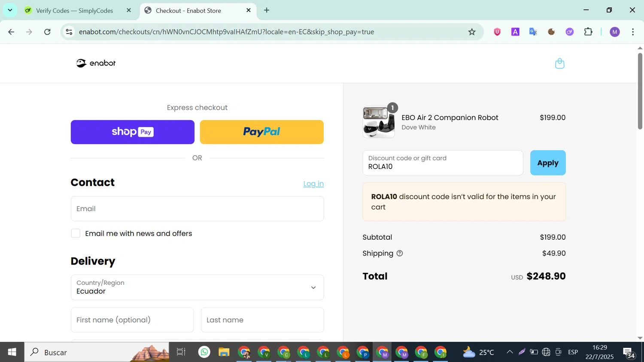Reload the checkout page
Viewport: 644px width, 362px height.
pos(48,32)
